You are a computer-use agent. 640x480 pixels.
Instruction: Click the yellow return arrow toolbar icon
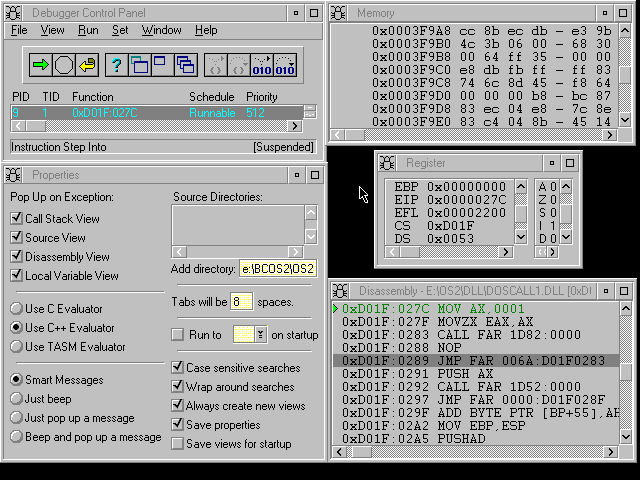pos(88,65)
